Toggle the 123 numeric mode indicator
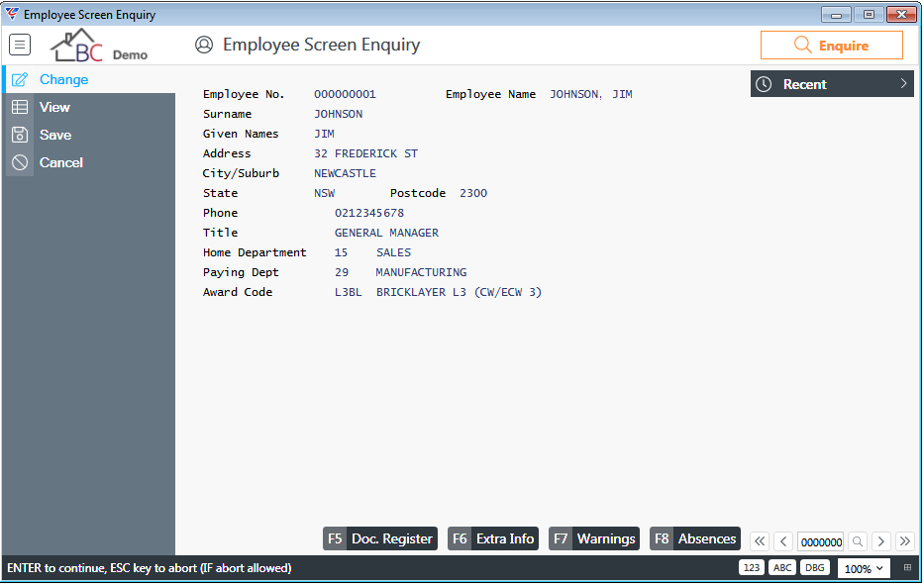 [x=752, y=567]
